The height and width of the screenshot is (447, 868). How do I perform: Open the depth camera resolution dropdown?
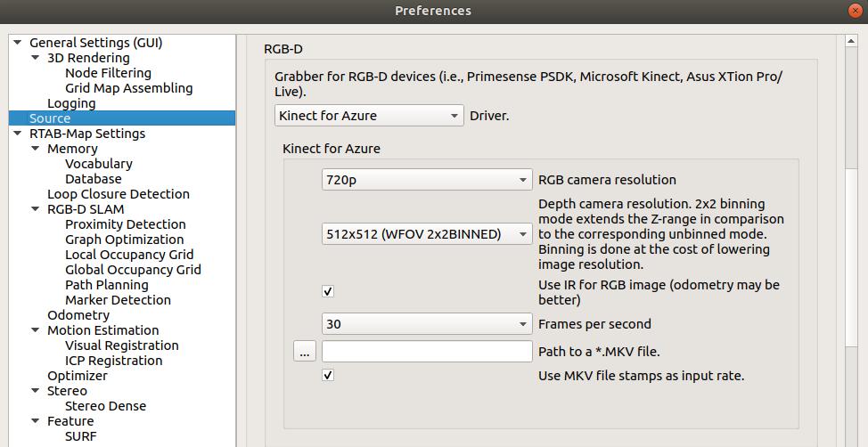tap(427, 234)
